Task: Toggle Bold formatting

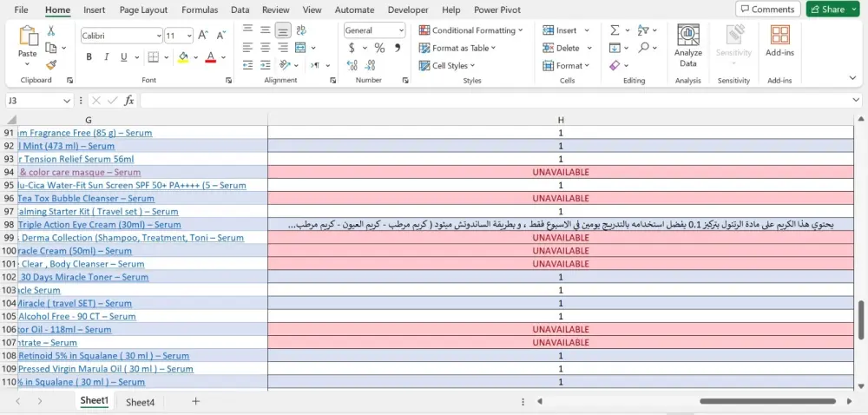Action: click(89, 57)
